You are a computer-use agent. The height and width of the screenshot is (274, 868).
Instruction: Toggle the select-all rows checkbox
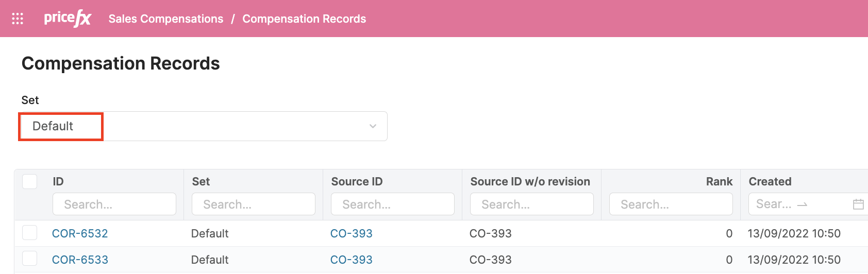pos(30,181)
